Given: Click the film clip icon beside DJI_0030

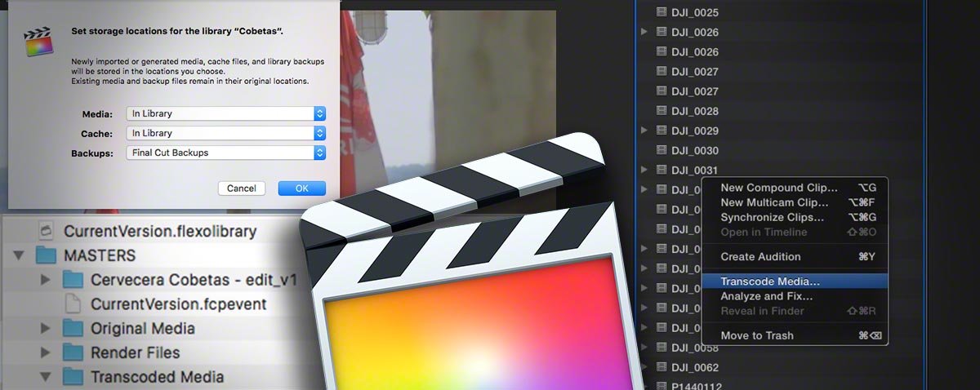Looking at the screenshot, I should tap(662, 150).
